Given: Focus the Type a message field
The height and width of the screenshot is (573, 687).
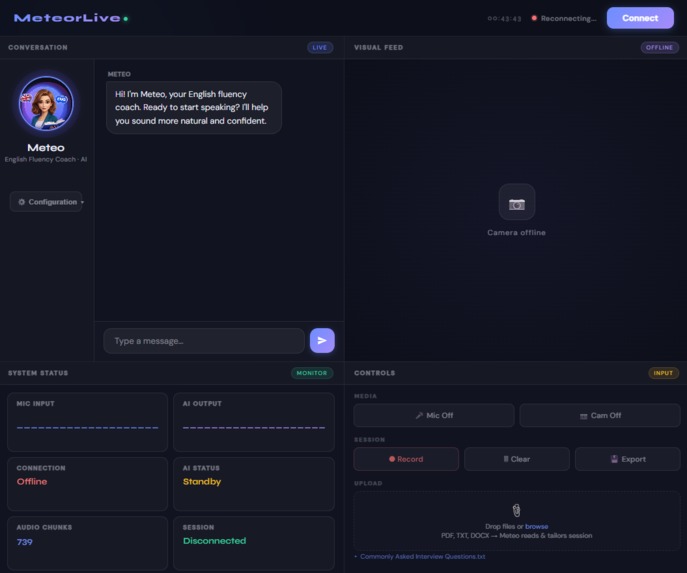Looking at the screenshot, I should click(204, 341).
